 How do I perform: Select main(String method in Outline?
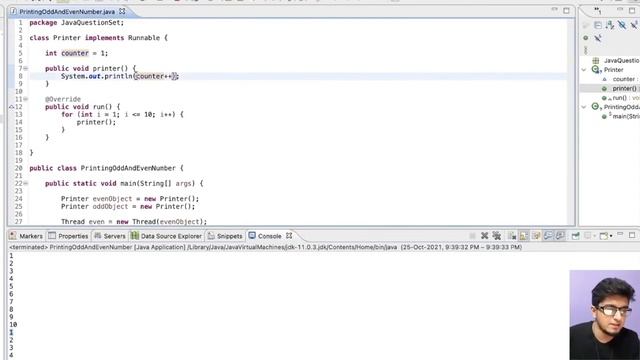[620, 116]
